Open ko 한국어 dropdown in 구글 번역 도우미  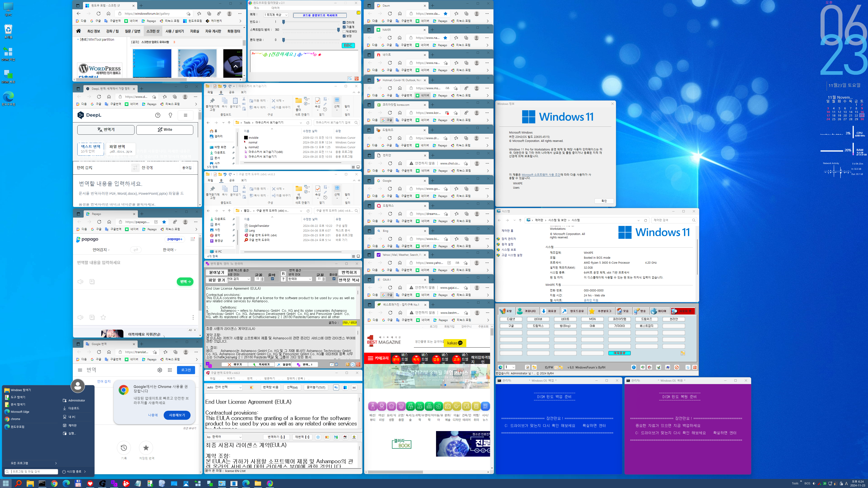(224, 437)
